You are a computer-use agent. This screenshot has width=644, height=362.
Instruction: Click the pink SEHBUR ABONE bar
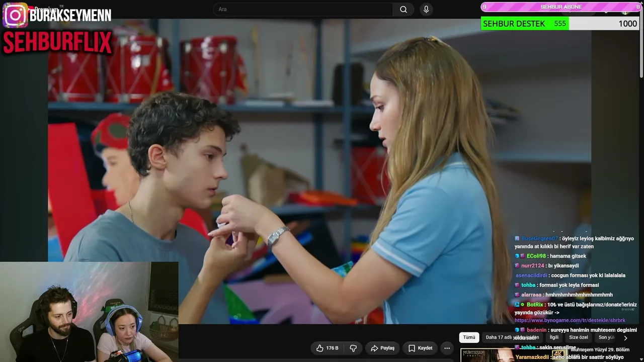560,7
